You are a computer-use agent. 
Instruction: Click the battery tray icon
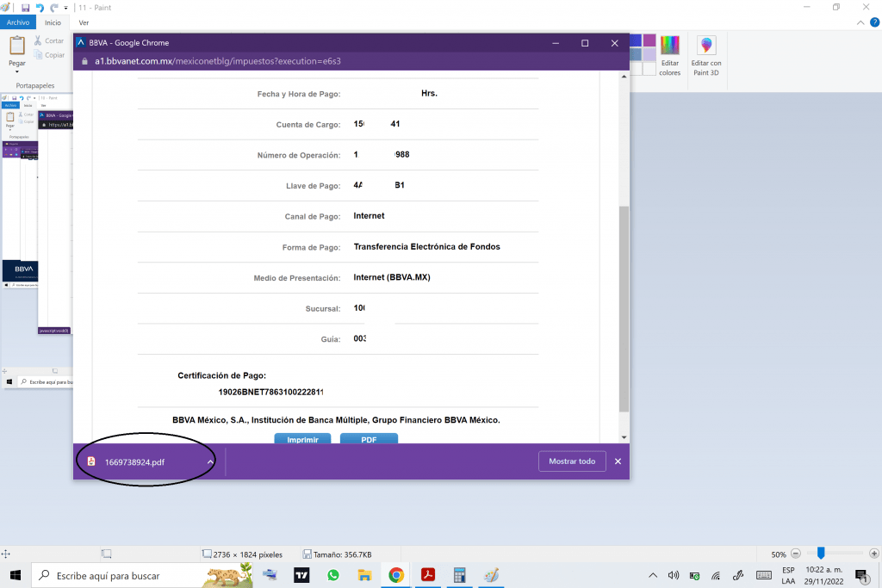tap(695, 576)
